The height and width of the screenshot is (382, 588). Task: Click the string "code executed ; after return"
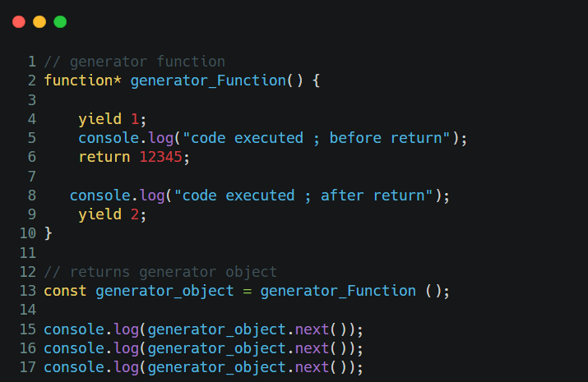[303, 196]
